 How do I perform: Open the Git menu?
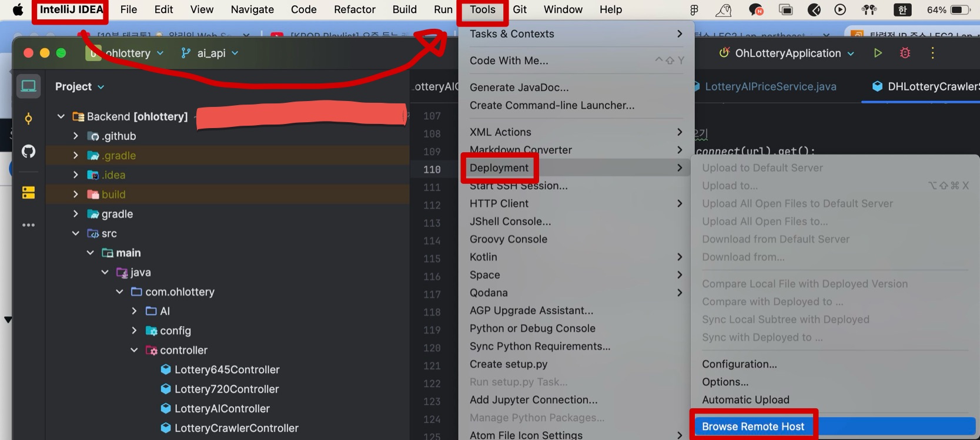coord(520,9)
